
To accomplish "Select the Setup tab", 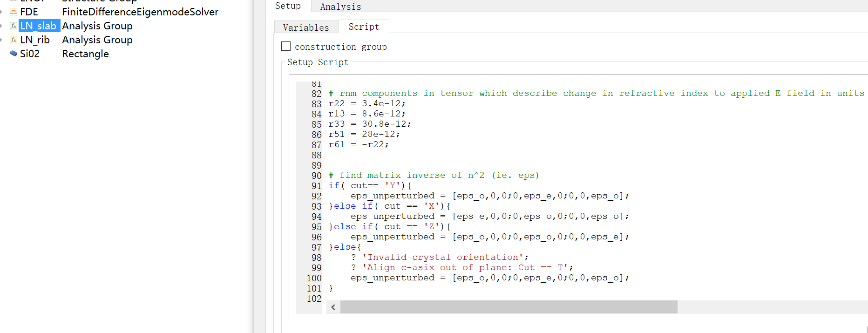I will click(x=288, y=6).
